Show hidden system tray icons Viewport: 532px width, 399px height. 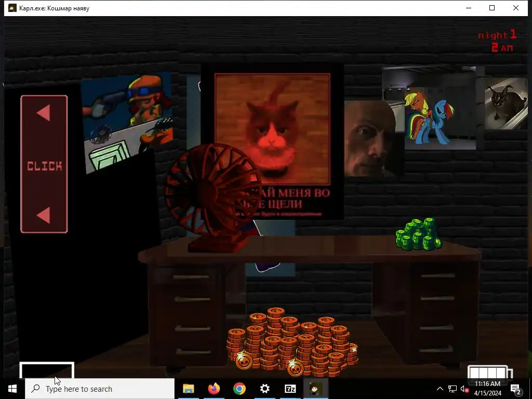pos(440,389)
